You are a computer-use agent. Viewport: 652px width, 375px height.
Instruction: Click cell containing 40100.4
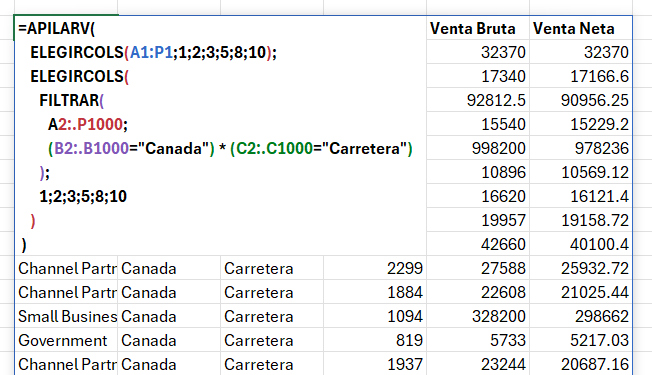point(581,244)
